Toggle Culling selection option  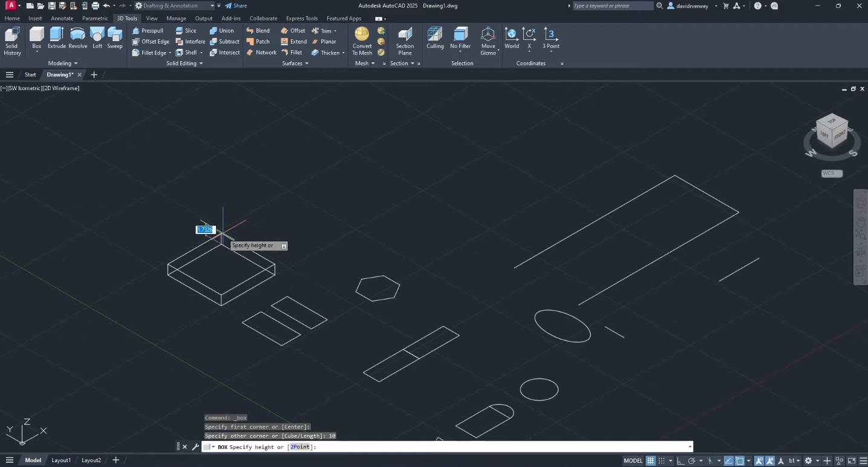435,38
